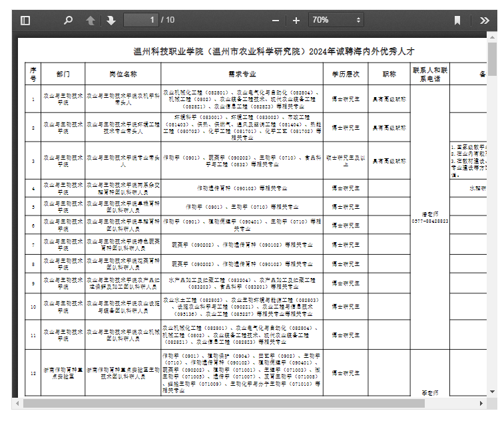Screen dimensions: 504x421
Task: Click the phone number 0577-88428823
Action: coord(430,221)
